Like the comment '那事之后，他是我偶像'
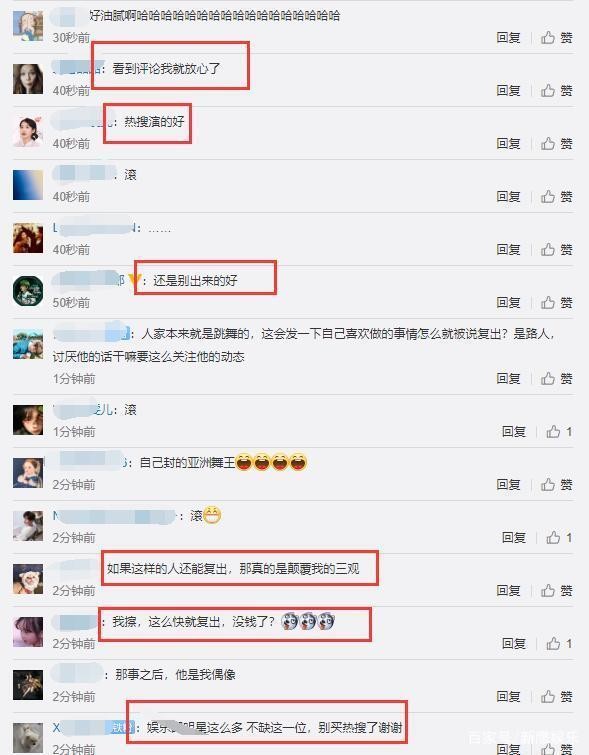The height and width of the screenshot is (755, 589). coord(556,696)
